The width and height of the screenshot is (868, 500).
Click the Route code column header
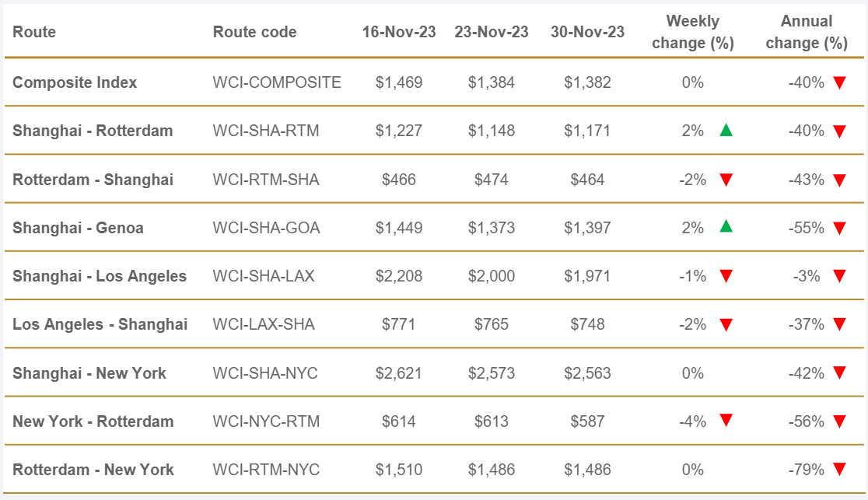coord(254,33)
